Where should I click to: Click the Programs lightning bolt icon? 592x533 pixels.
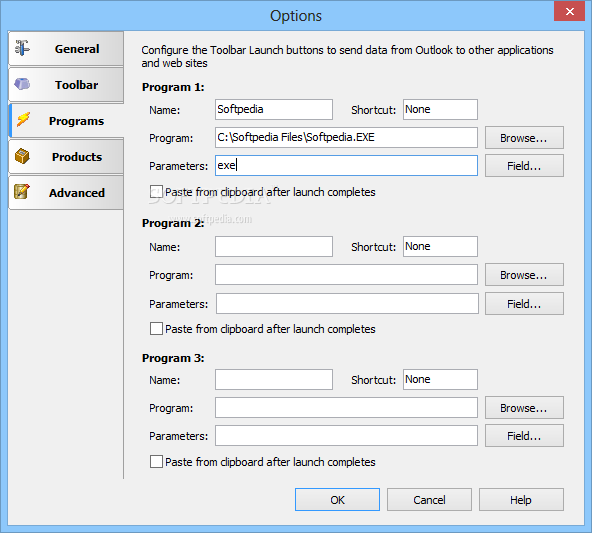coord(23,119)
